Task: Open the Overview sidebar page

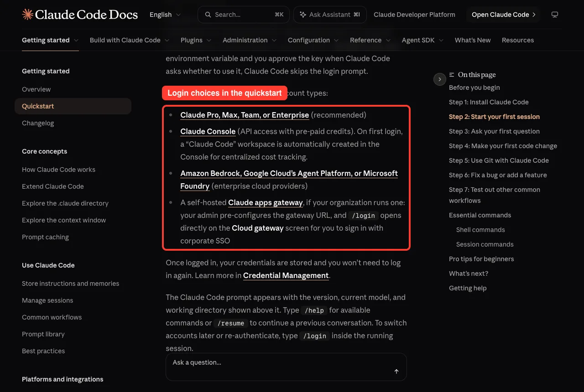Action: (36, 89)
